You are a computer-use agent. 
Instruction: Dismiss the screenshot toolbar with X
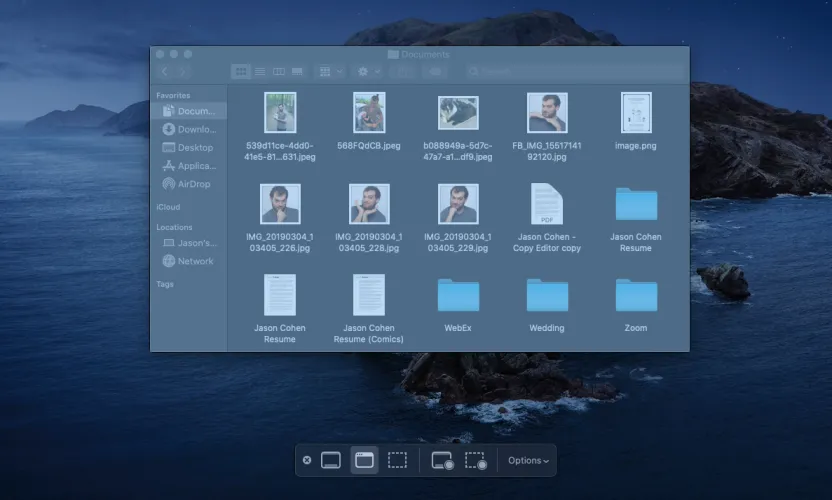point(307,460)
